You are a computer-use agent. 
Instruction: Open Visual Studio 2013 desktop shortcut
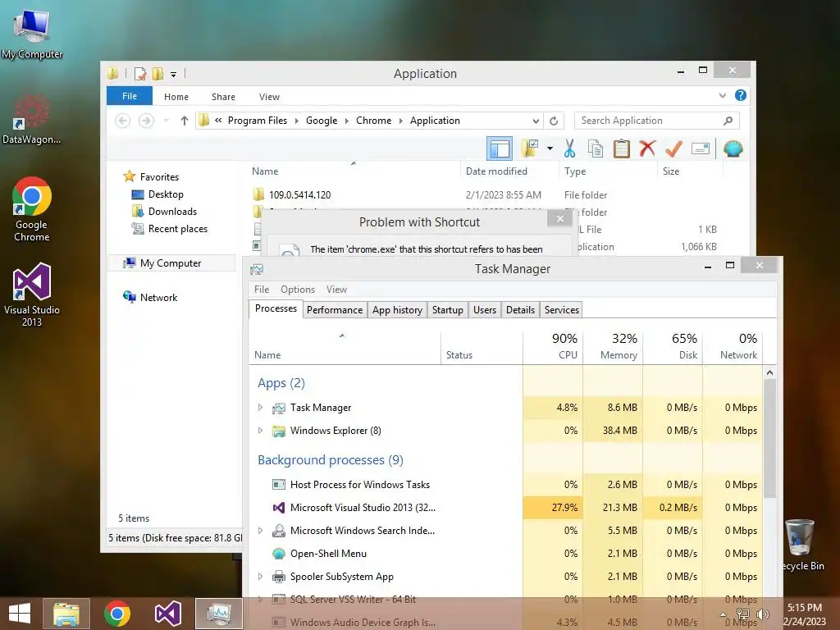(x=32, y=294)
